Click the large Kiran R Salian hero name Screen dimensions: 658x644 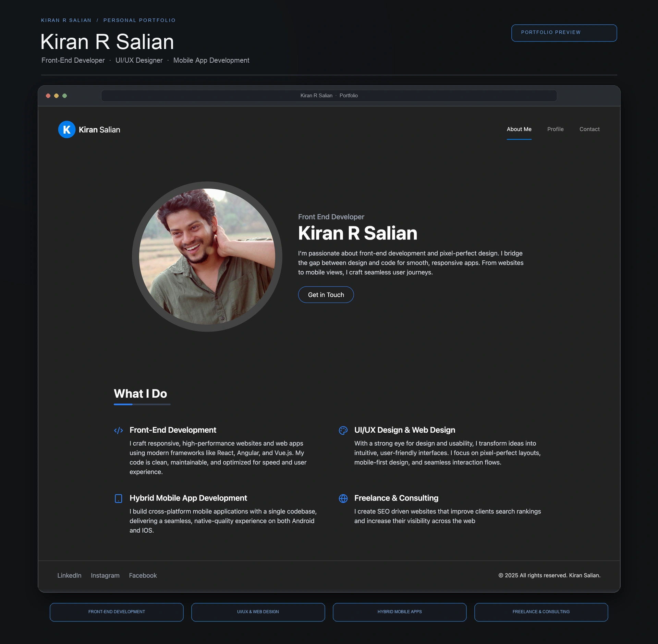click(357, 233)
